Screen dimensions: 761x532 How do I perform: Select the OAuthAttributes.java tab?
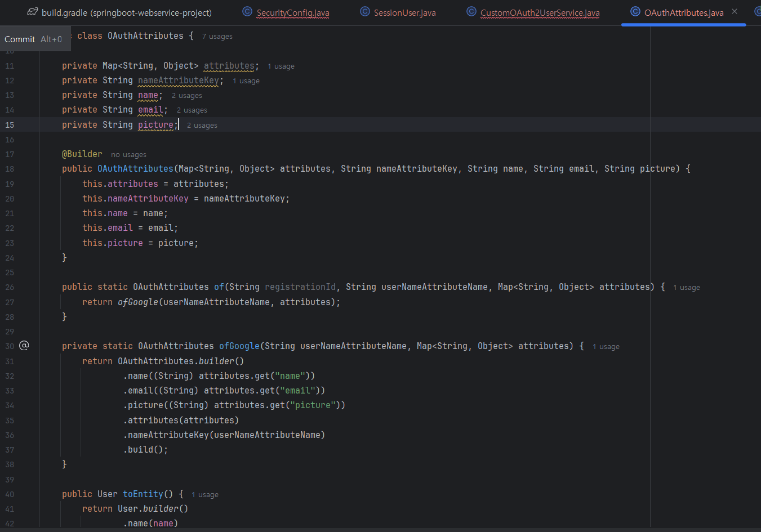tap(684, 12)
